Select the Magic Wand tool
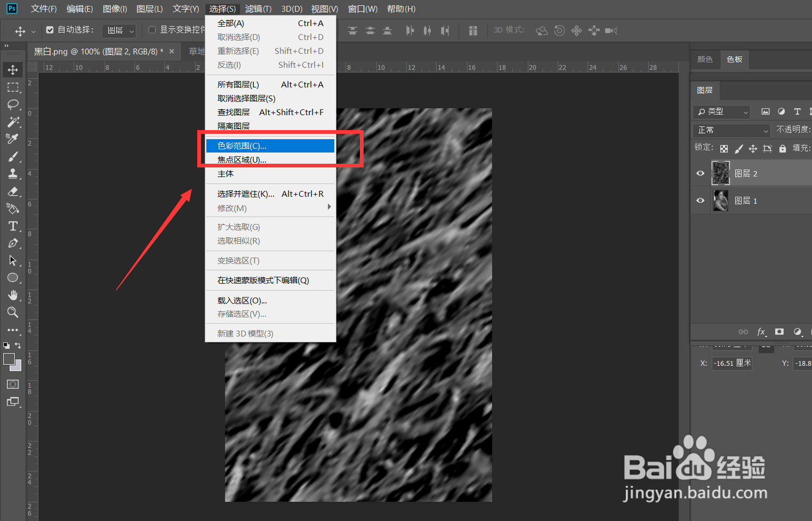Viewport: 812px width, 521px height. (x=13, y=122)
